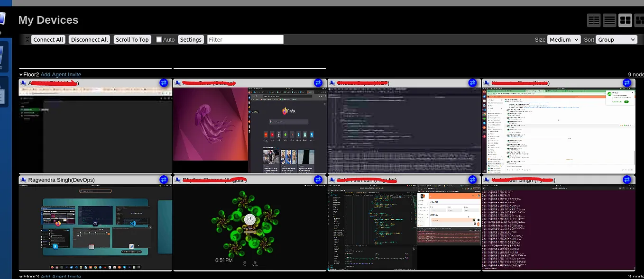
Task: Open the (Node) device thumbnail with green header
Action: (559, 130)
